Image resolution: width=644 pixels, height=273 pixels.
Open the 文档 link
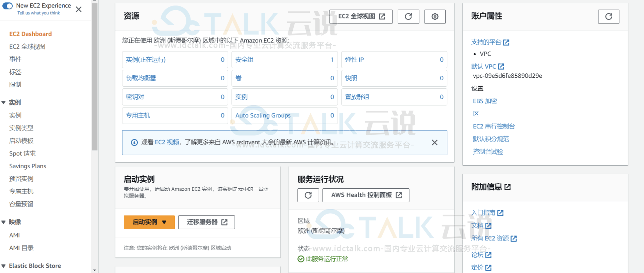pos(481,226)
